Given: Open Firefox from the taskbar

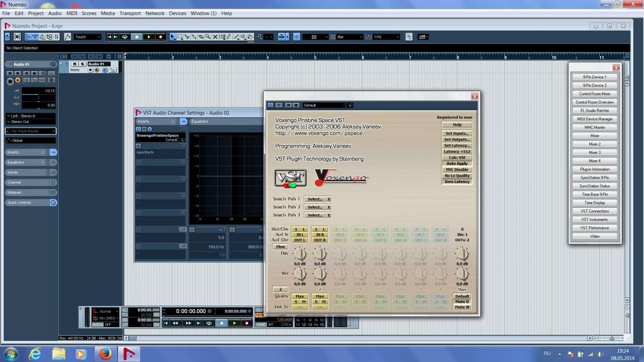Looking at the screenshot, I should (x=105, y=354).
